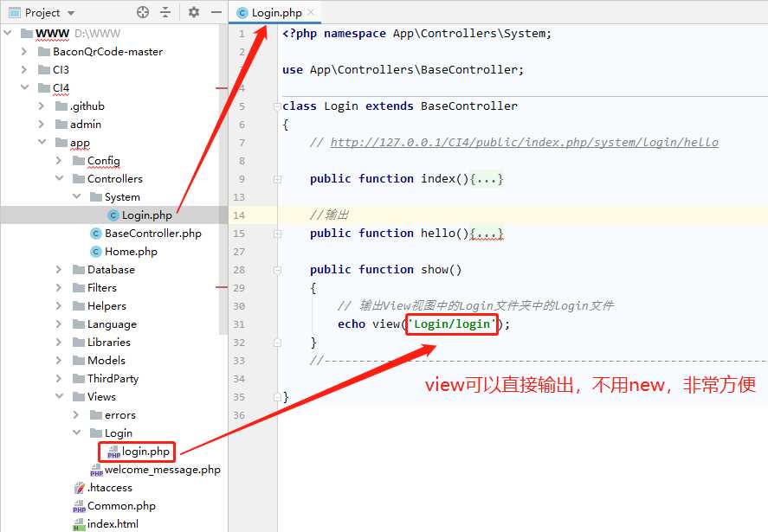This screenshot has height=532, width=768.
Task: Click the ThirdParty folder icon
Action: coord(79,378)
